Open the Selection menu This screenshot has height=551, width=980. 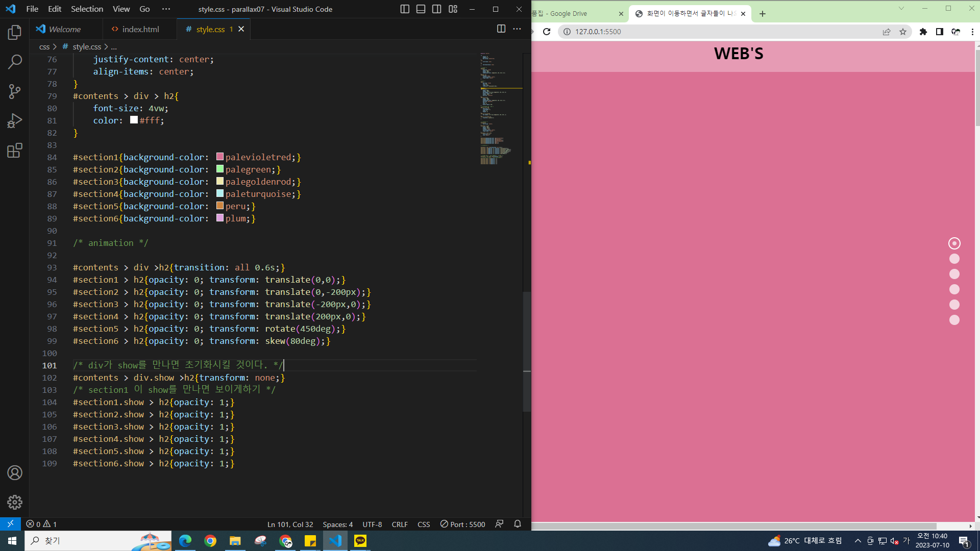[x=87, y=9]
